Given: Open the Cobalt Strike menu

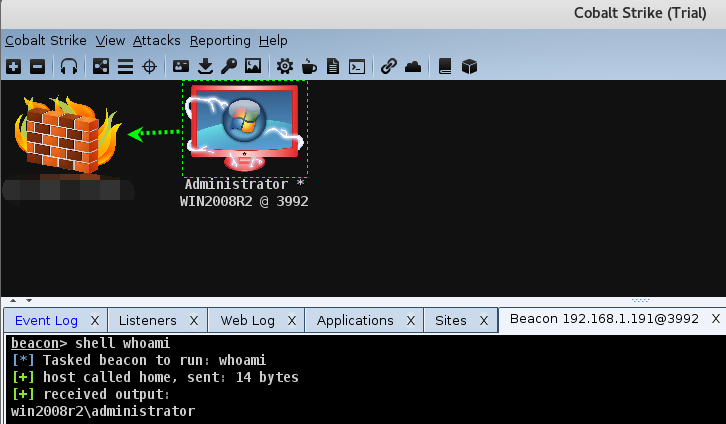Looking at the screenshot, I should click(46, 41).
